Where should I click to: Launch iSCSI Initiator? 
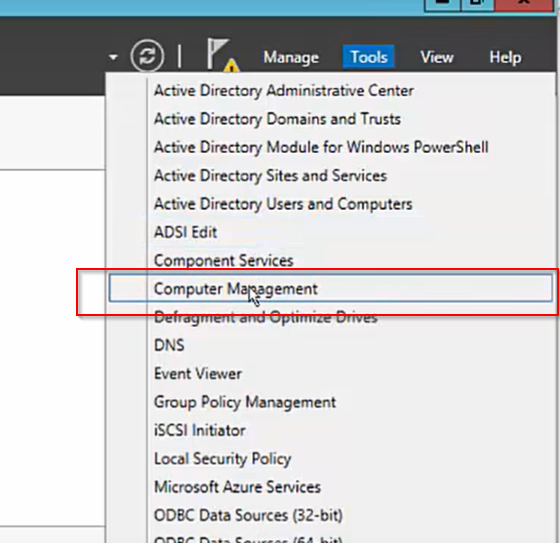200,430
